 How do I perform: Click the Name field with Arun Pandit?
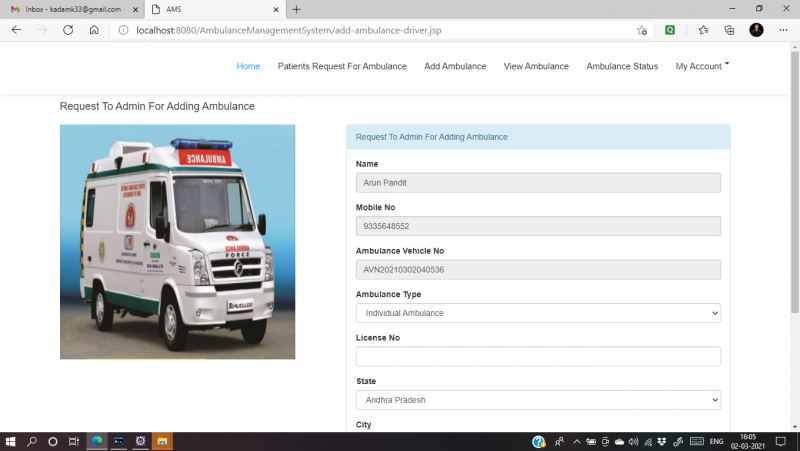coord(538,183)
